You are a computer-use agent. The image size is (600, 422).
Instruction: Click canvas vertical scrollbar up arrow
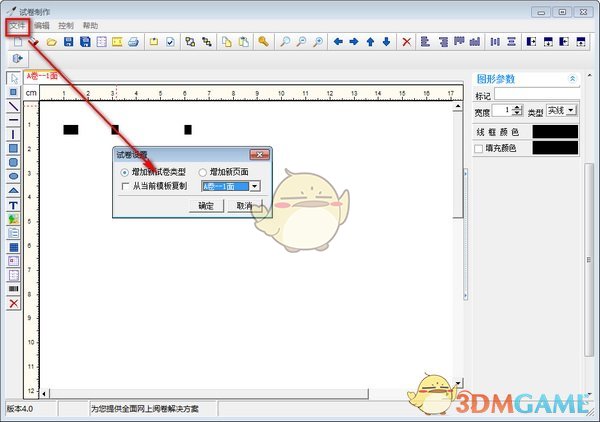point(458,106)
